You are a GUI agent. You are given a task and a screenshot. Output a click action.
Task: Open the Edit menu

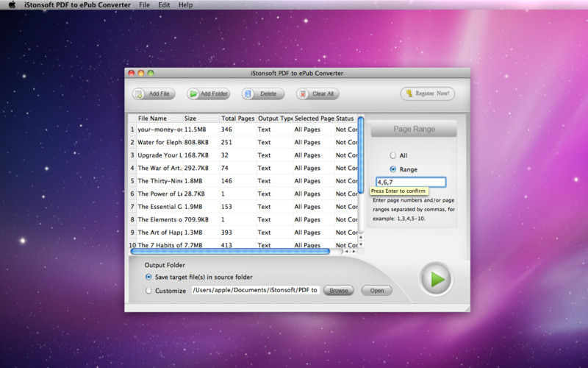(164, 5)
